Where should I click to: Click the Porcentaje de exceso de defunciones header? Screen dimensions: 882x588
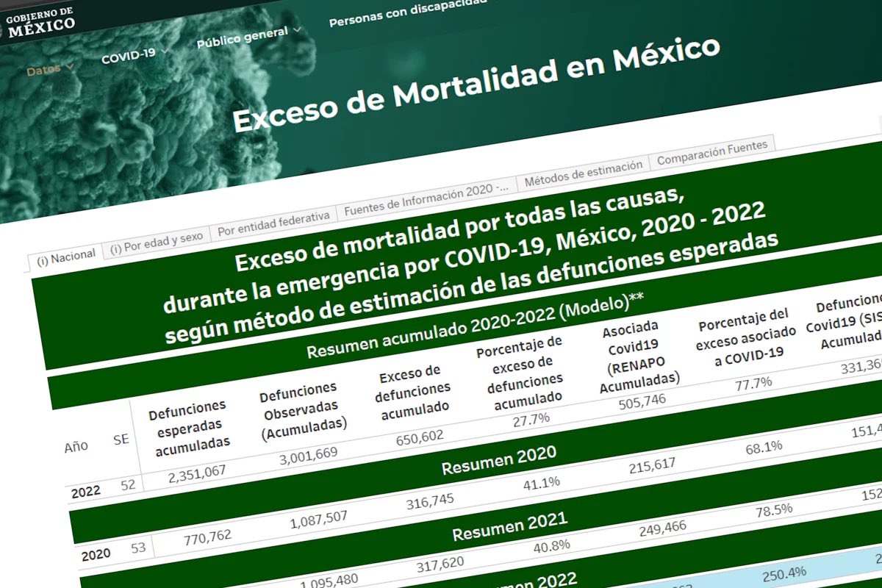coord(523,373)
